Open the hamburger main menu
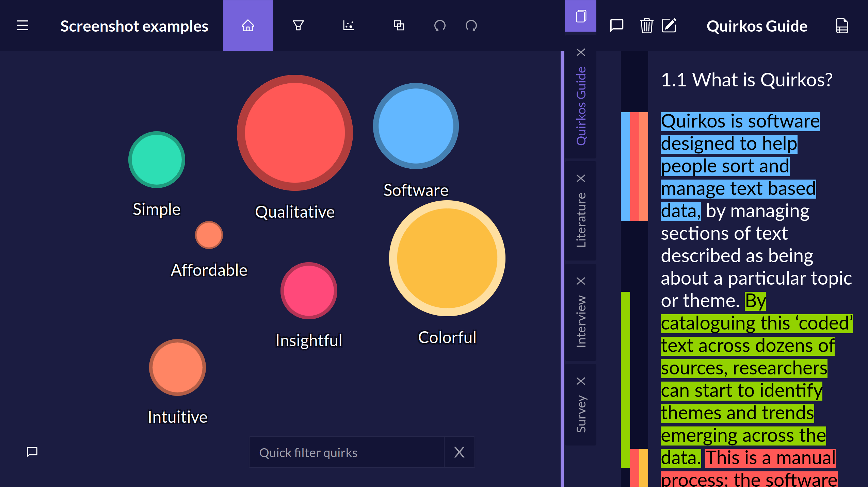The height and width of the screenshot is (487, 868). coord(22,26)
